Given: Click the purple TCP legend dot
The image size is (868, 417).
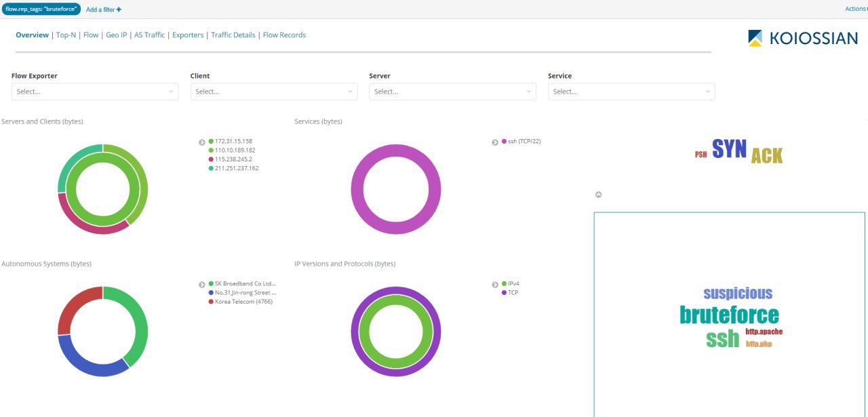Looking at the screenshot, I should (x=504, y=292).
